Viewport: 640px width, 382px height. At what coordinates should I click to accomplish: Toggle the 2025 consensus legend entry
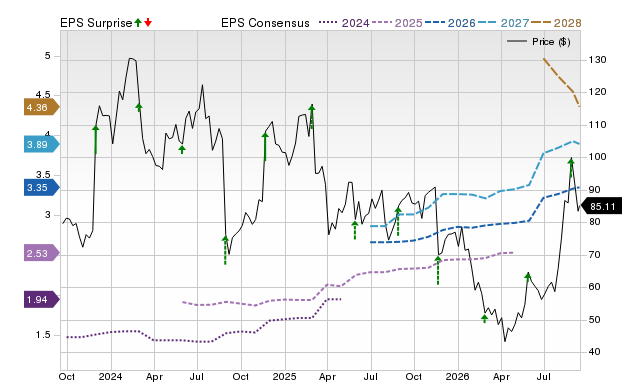point(397,23)
